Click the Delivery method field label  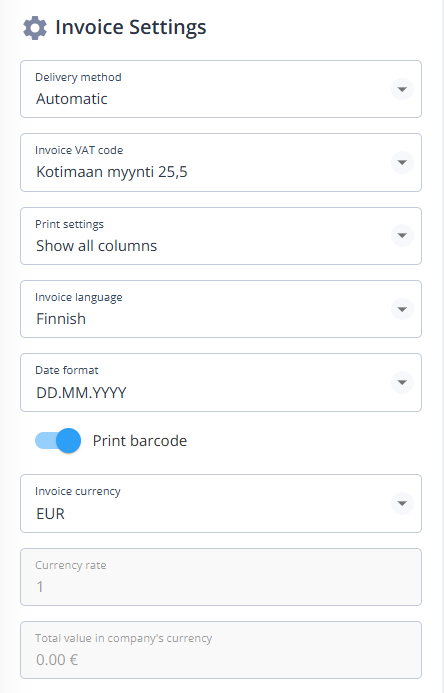click(x=78, y=77)
